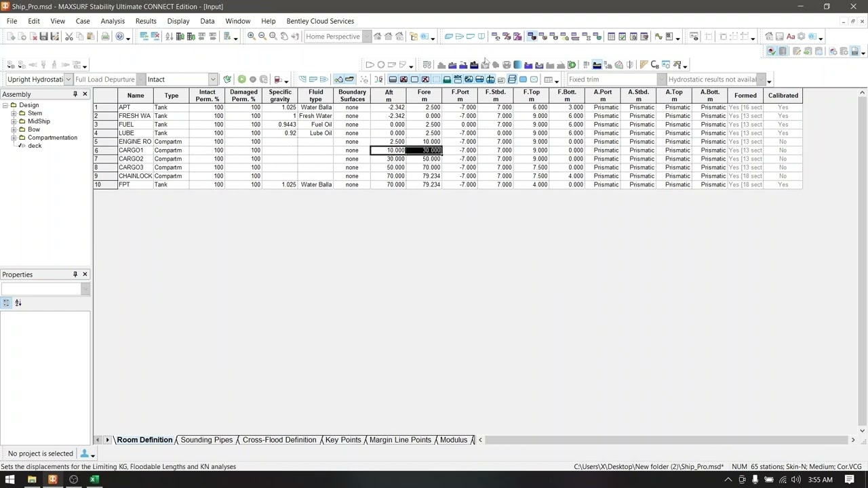Close the Properties panel
Image resolution: width=868 pixels, height=488 pixels.
pyautogui.click(x=85, y=274)
